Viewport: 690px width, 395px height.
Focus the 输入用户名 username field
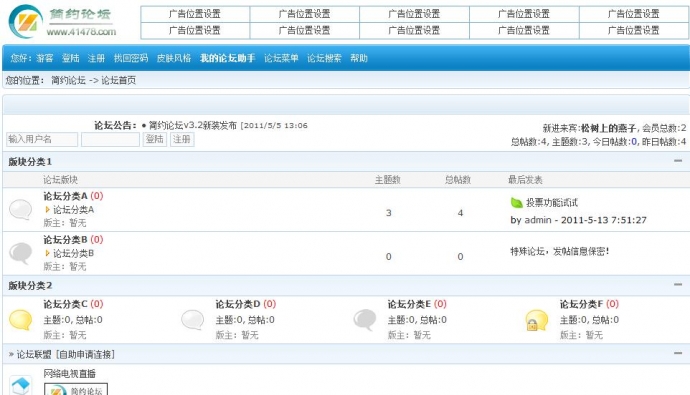42,139
